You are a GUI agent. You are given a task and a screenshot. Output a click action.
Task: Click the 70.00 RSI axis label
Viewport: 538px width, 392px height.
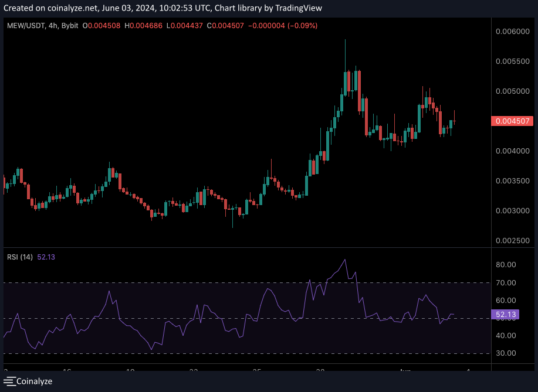pyautogui.click(x=505, y=283)
